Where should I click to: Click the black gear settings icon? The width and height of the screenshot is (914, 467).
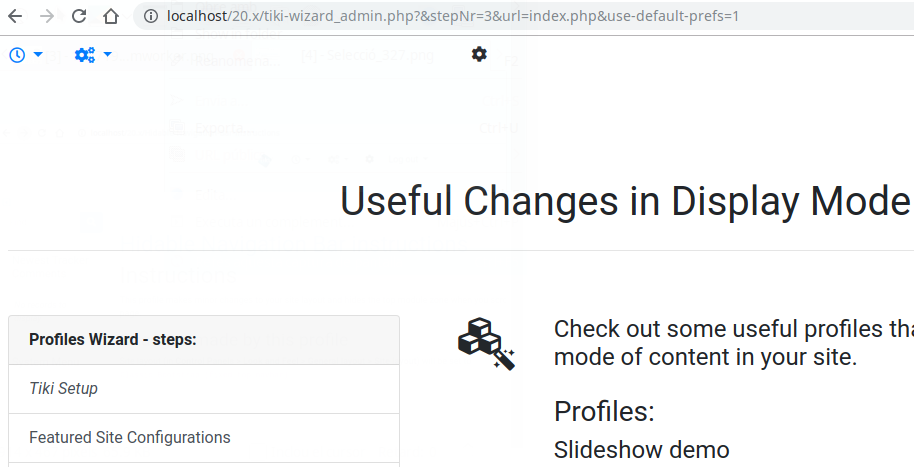[x=479, y=54]
